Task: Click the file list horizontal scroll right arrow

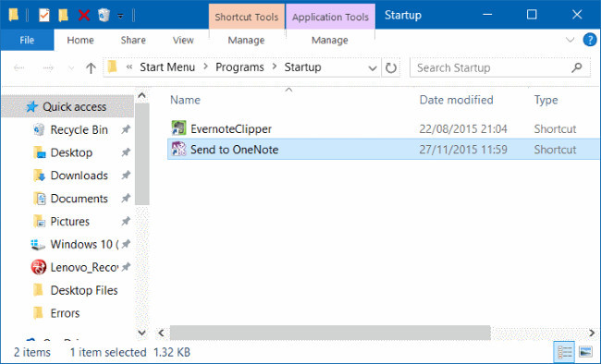Action: point(592,333)
